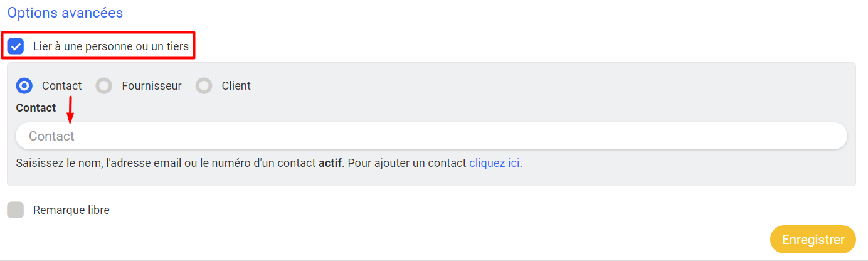Image resolution: width=868 pixels, height=261 pixels.
Task: Click the bold Contact field label
Action: [x=36, y=108]
